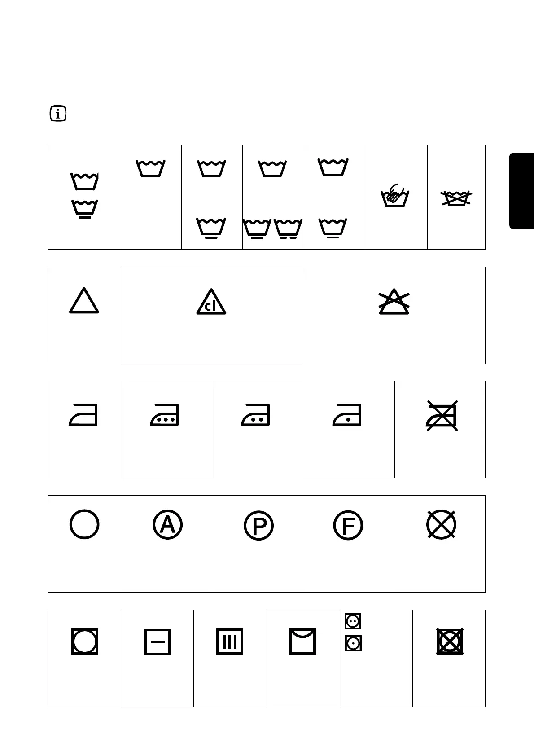
Task: Click the info icon at the top left
Action: (58, 114)
